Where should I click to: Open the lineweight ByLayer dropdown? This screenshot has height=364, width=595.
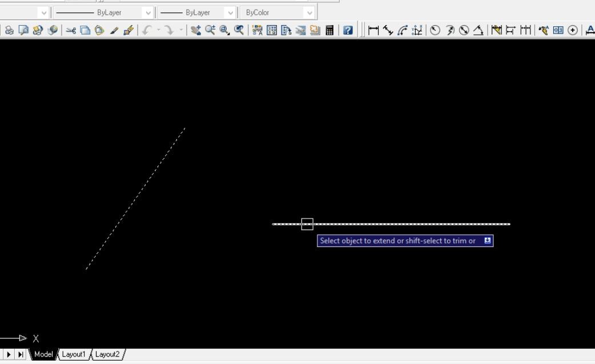(231, 12)
